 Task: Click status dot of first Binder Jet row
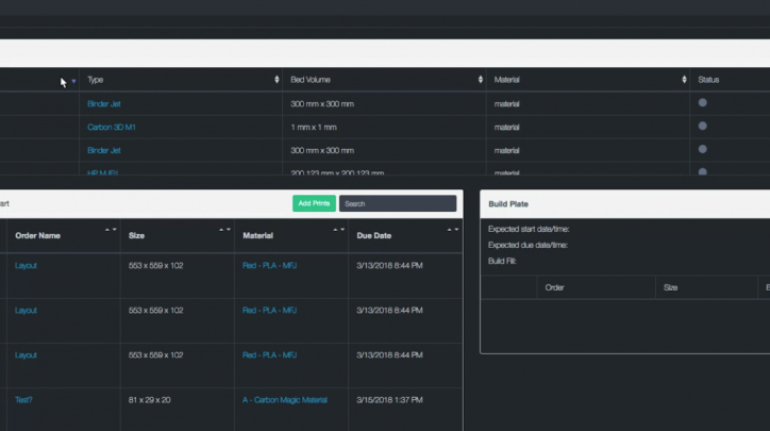point(703,103)
